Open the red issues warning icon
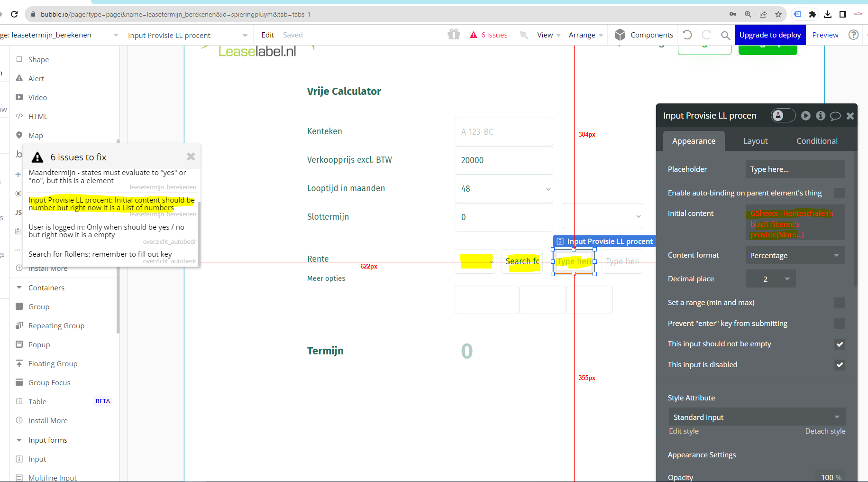This screenshot has width=868, height=482. [474, 35]
